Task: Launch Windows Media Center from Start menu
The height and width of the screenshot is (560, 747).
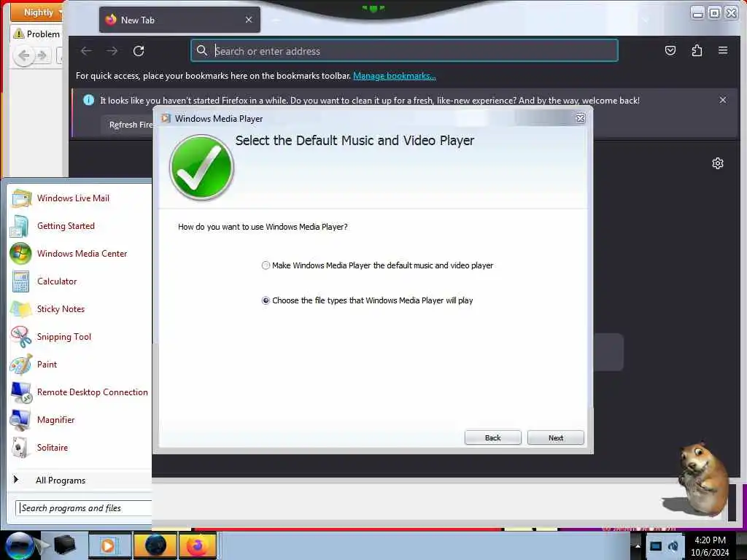Action: [x=79, y=254]
